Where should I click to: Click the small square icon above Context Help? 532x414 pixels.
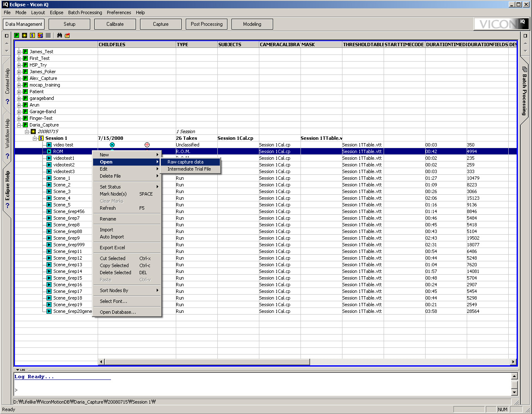pyautogui.click(x=6, y=36)
